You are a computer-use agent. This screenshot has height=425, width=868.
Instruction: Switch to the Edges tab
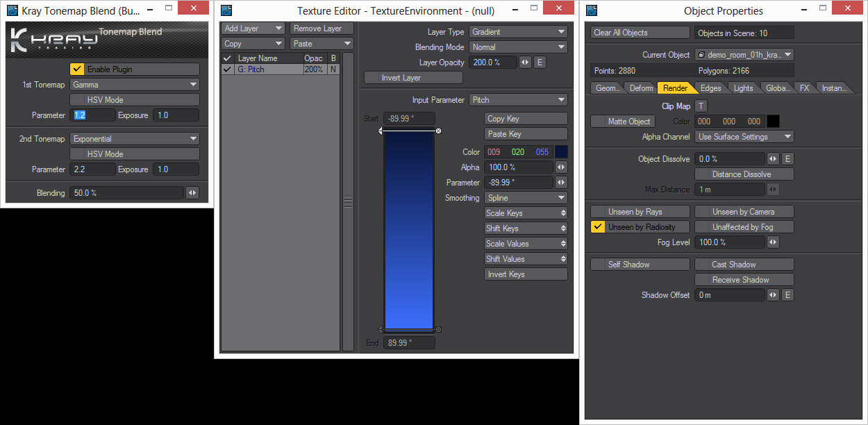[710, 88]
